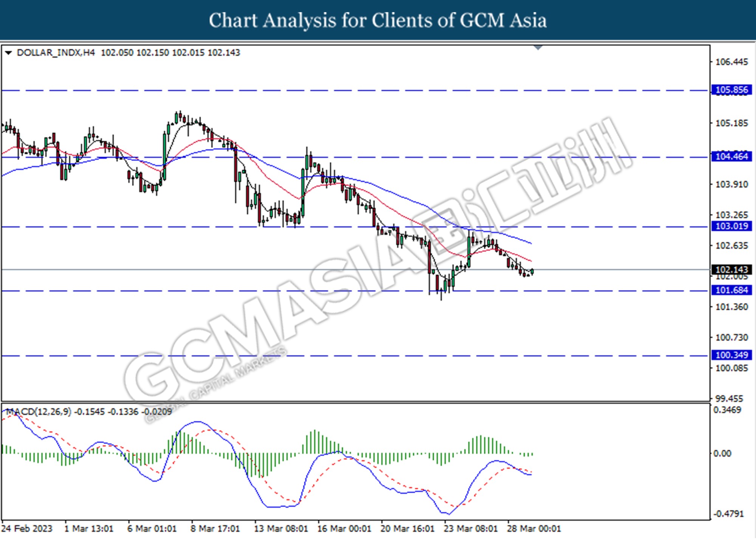Click the 1 Mar 13:01 time axis label
This screenshot has height=540, width=756.
(89, 528)
